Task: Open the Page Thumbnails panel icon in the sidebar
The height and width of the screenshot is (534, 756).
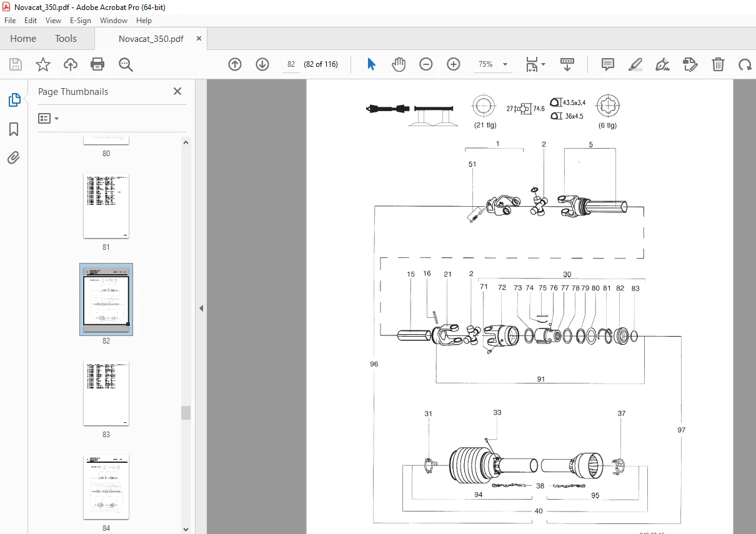Action: (14, 99)
